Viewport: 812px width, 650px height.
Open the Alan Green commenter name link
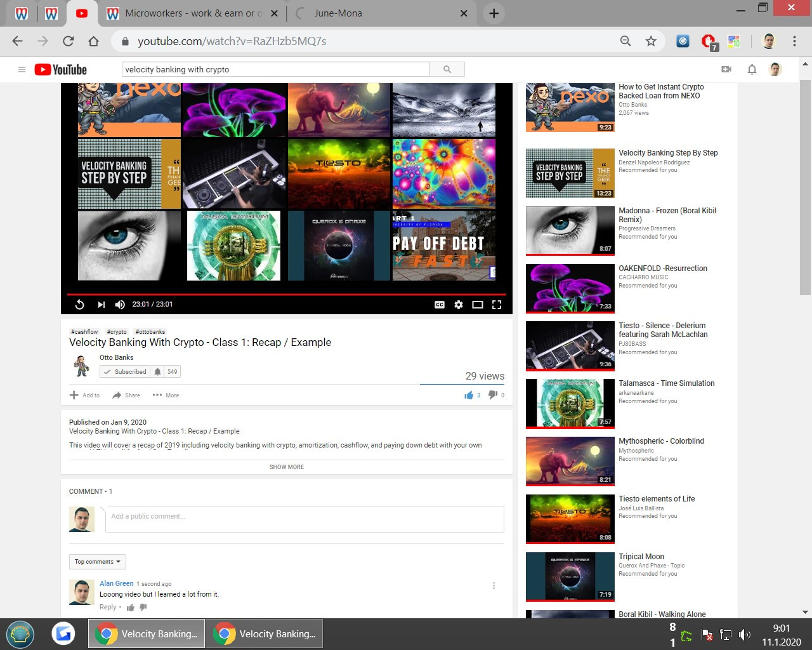click(x=117, y=583)
